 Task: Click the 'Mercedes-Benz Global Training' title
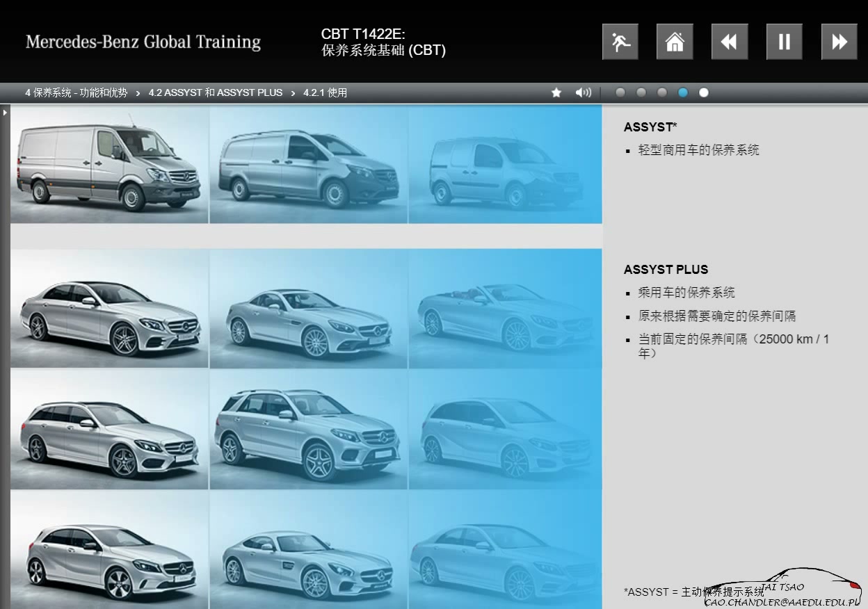tap(143, 42)
